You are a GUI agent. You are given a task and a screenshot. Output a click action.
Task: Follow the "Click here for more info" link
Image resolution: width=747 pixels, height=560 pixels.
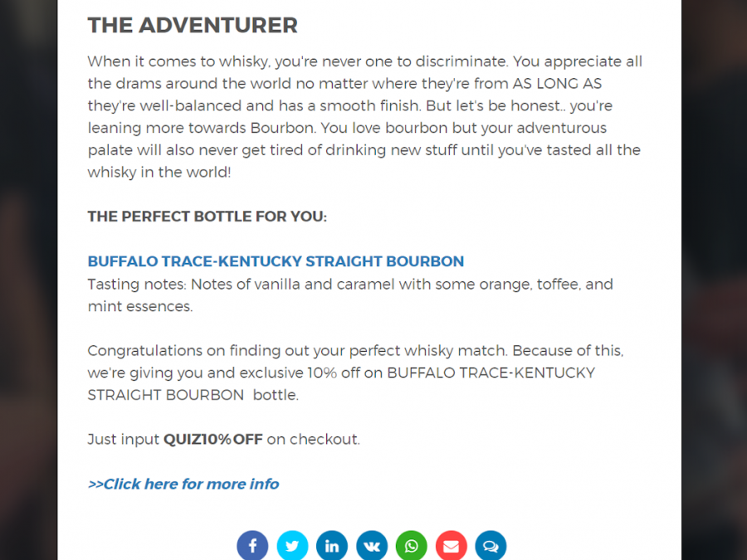point(183,484)
